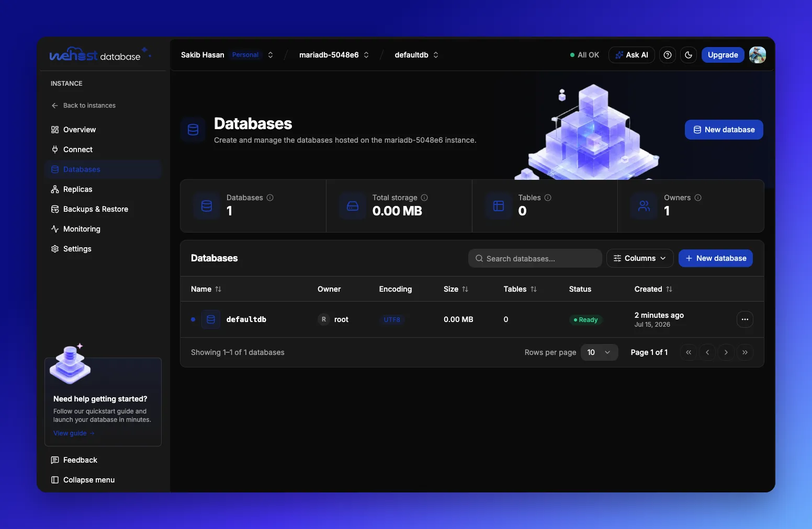Click the Settings gear icon

pyautogui.click(x=55, y=249)
